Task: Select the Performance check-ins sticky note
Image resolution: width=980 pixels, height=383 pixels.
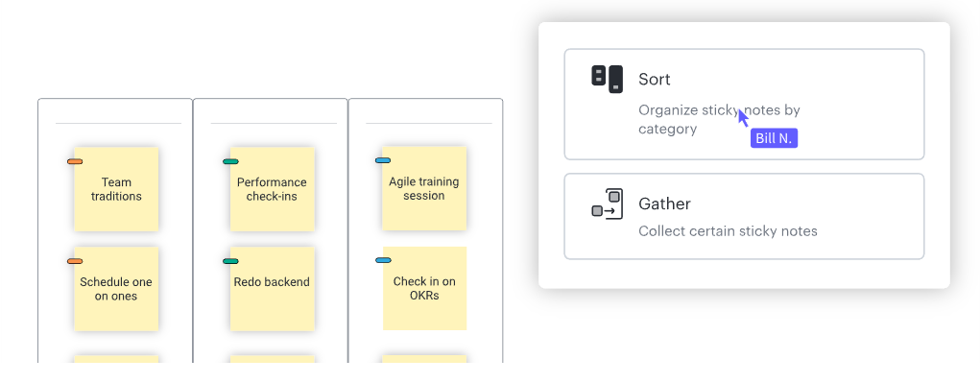Action: coord(272,189)
